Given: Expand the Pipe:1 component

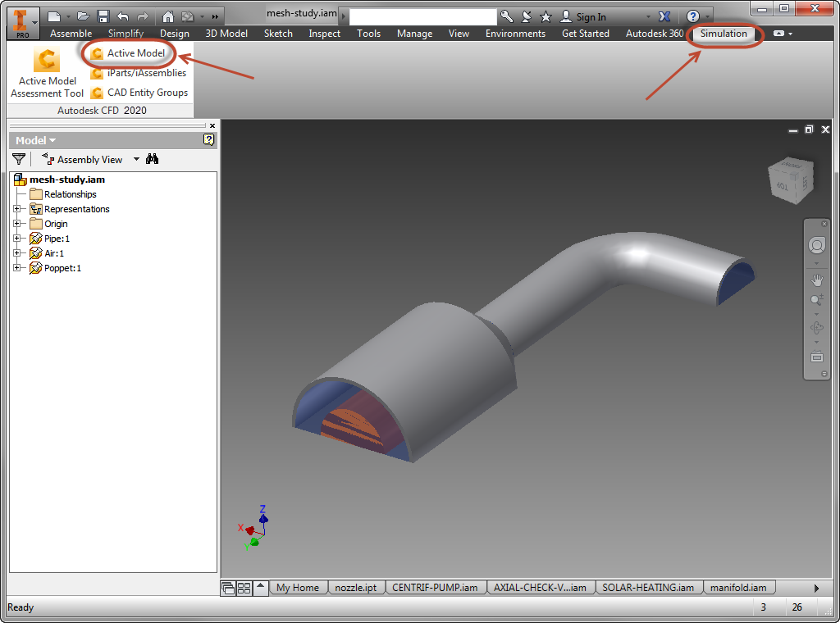Looking at the screenshot, I should click(16, 239).
